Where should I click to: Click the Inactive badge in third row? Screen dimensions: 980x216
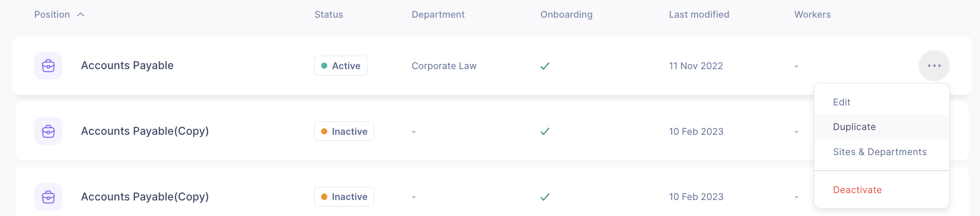point(344,197)
